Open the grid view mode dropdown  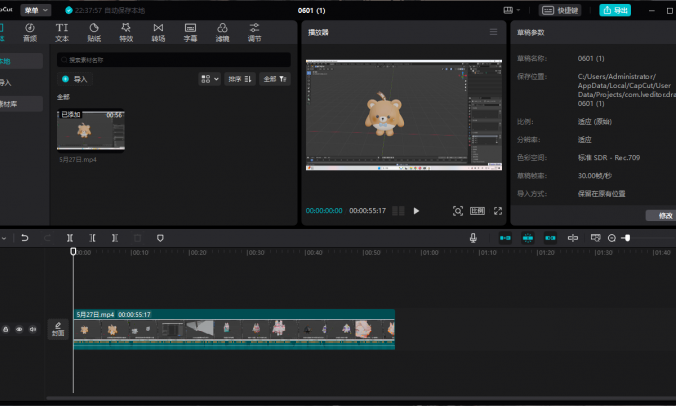(210, 79)
